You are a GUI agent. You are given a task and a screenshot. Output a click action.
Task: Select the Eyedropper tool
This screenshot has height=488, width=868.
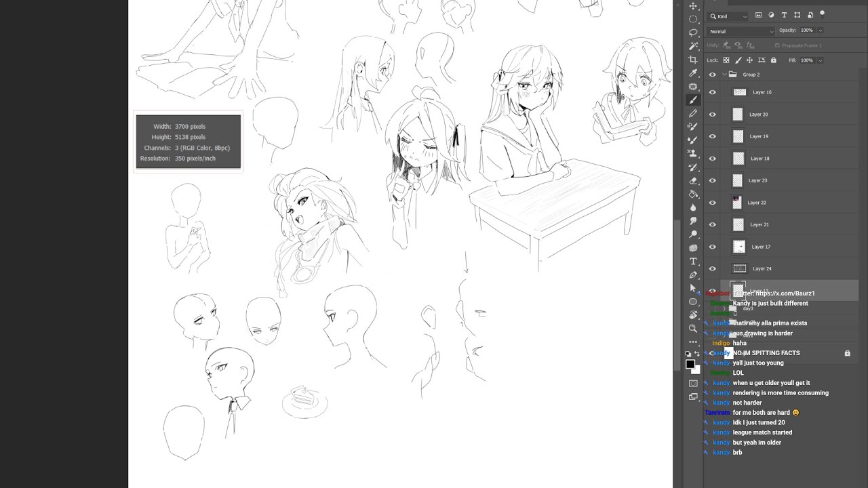click(693, 73)
